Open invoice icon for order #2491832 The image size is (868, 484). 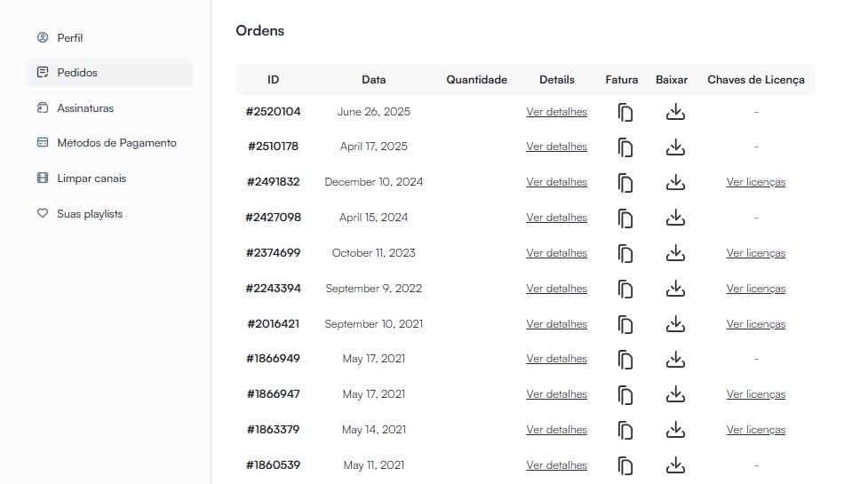click(625, 183)
